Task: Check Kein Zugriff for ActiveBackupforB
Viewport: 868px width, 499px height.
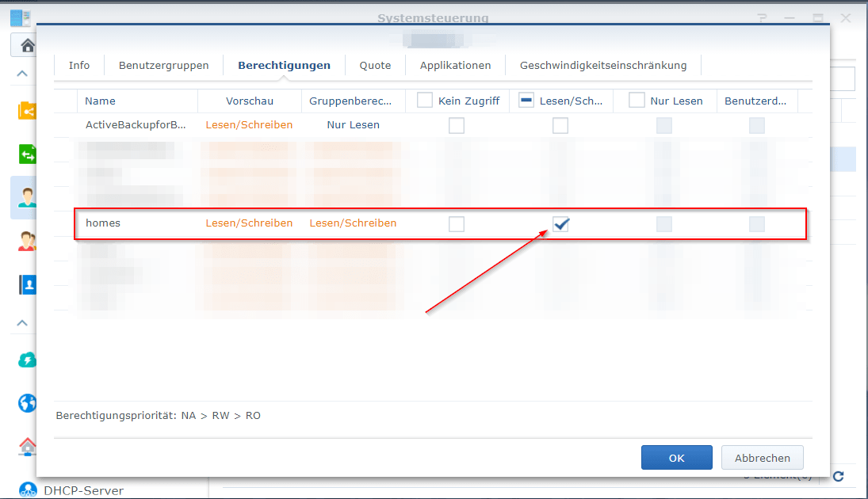Action: click(x=456, y=124)
